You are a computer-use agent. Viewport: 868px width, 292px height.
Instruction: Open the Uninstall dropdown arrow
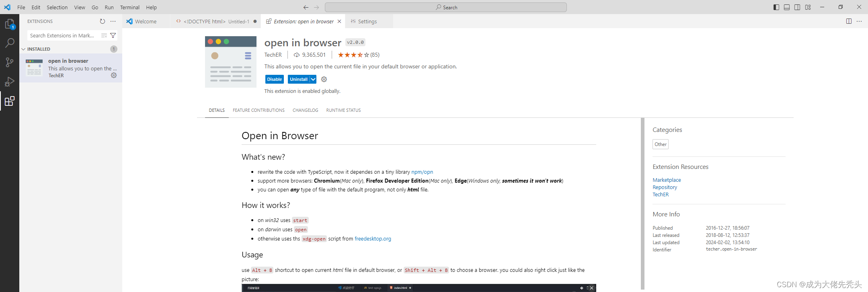point(313,79)
